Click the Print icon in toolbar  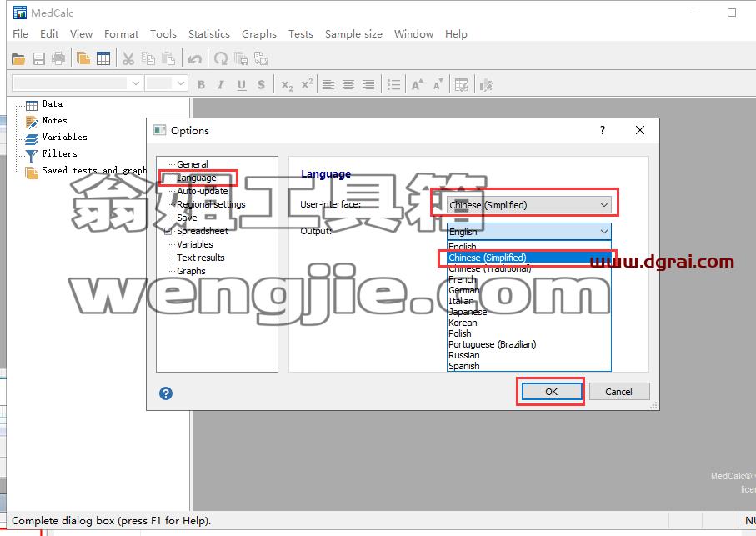click(58, 59)
